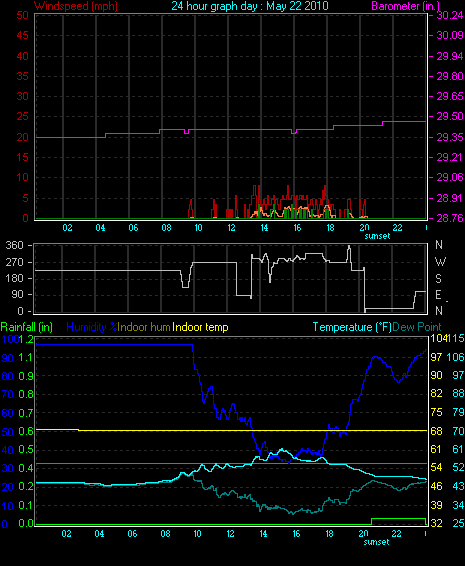Click yellow indoor temp value 75
Image resolution: width=465 pixels, height=566 pixels.
436,412
